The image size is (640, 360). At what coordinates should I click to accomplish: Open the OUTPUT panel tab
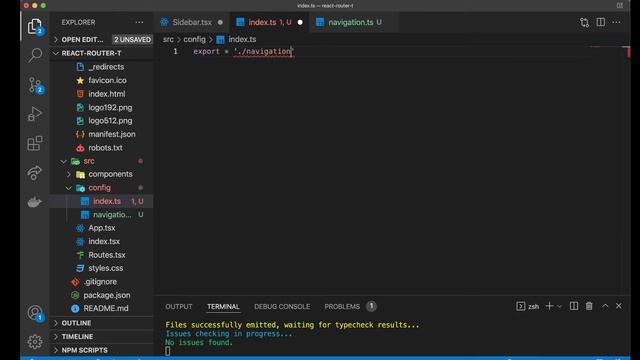tap(179, 307)
